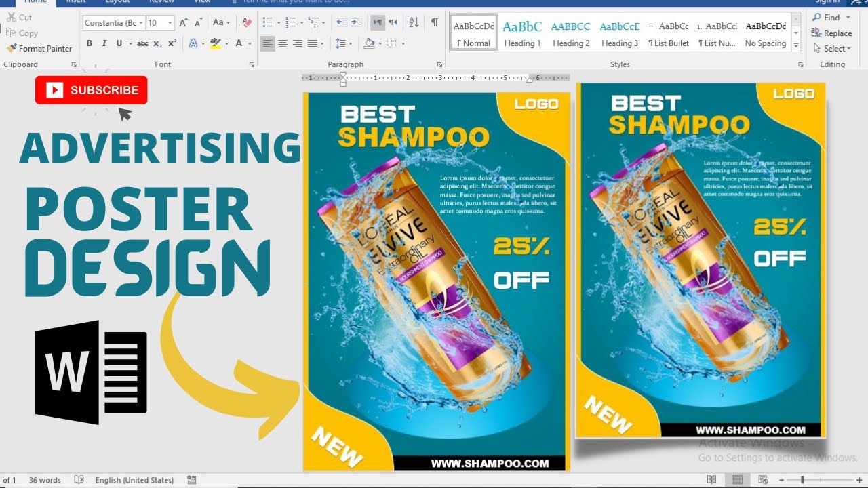Switch to Print Layout view icon
Viewport: 868px width, 488px height.
737,480
